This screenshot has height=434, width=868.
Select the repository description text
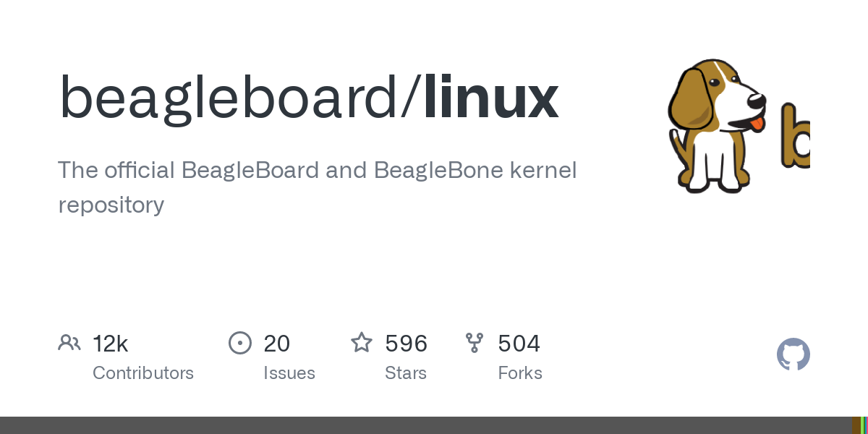pyautogui.click(x=318, y=187)
